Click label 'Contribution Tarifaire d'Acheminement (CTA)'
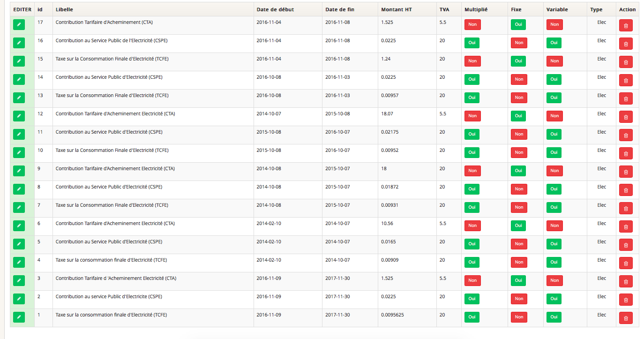644x339 pixels. pyautogui.click(x=104, y=22)
